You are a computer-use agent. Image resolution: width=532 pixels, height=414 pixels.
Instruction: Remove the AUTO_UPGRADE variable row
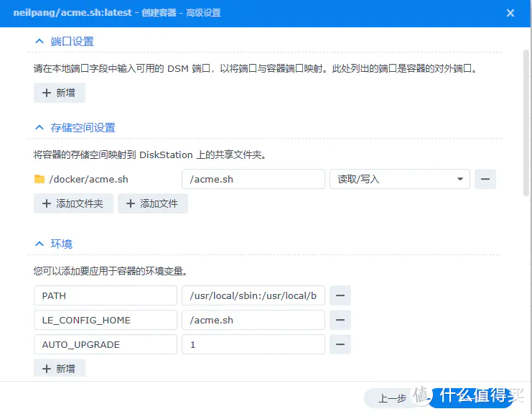tap(340, 344)
